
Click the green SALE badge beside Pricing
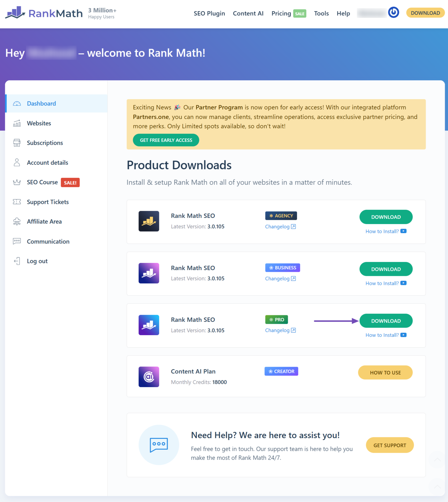(x=300, y=14)
